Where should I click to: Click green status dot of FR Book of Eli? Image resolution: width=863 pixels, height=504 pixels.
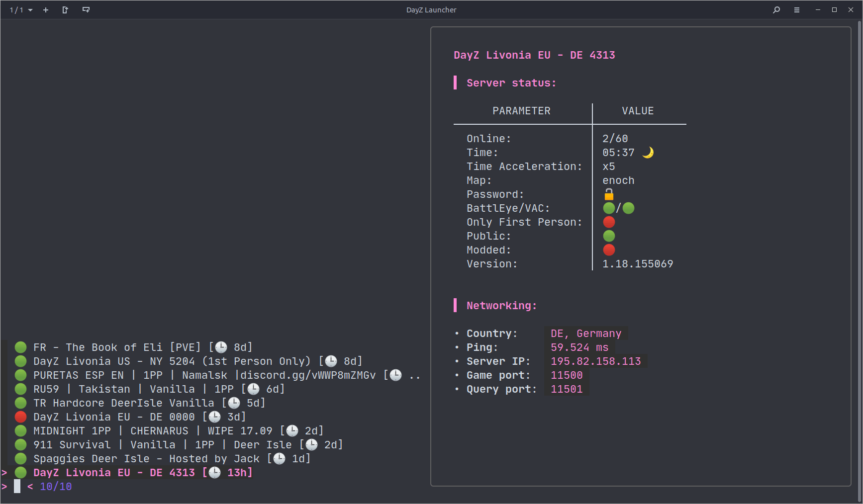point(21,347)
